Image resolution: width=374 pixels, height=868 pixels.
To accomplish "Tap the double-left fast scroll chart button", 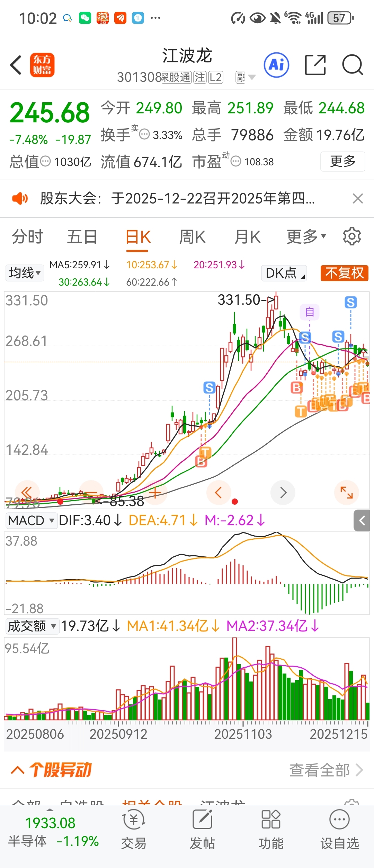I will point(27,492).
